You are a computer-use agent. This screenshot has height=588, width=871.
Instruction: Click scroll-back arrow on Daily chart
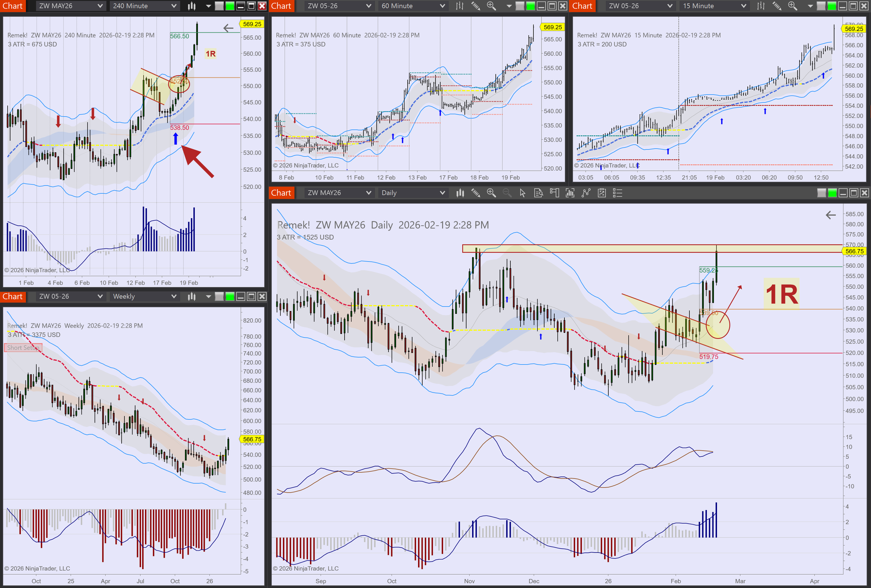tap(831, 215)
